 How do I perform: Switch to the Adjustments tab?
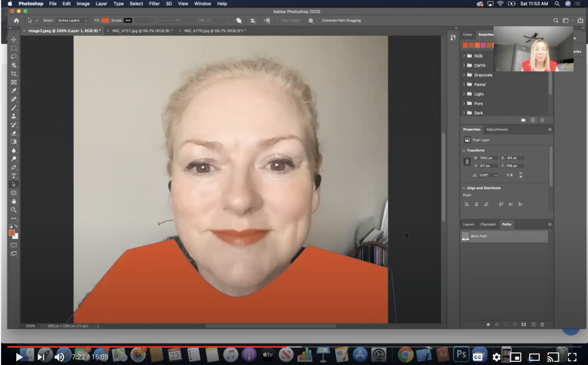tap(497, 129)
